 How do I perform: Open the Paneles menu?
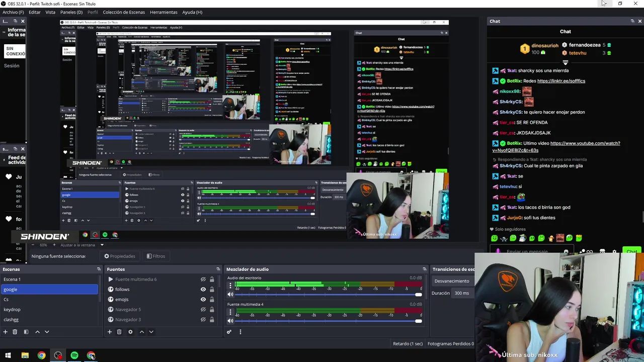(x=71, y=12)
